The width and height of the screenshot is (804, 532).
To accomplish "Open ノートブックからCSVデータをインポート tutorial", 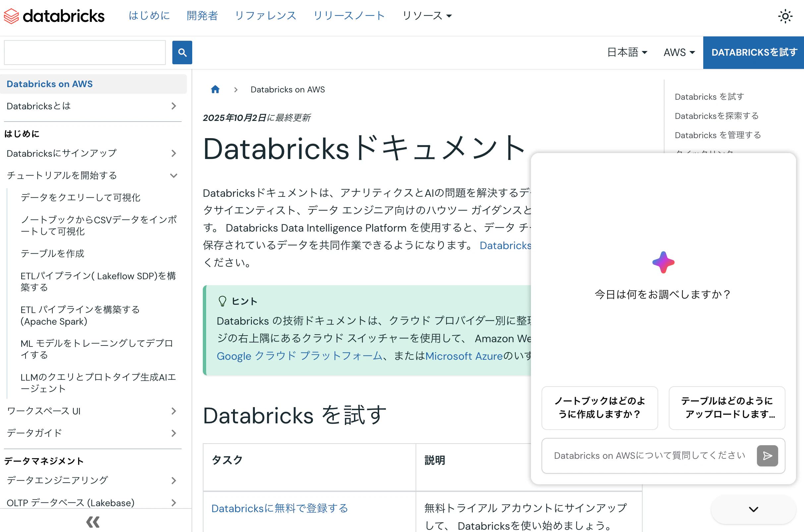I will click(x=99, y=225).
